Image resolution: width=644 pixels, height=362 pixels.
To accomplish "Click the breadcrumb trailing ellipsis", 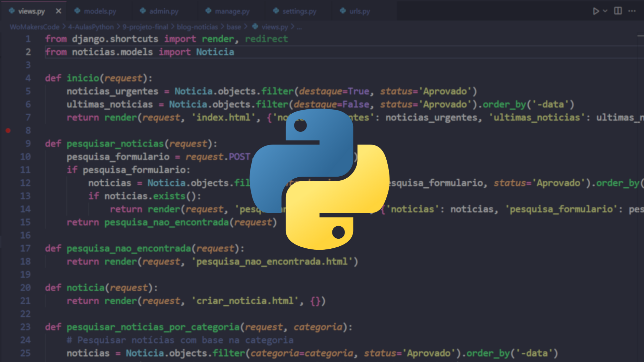I will coord(299,27).
